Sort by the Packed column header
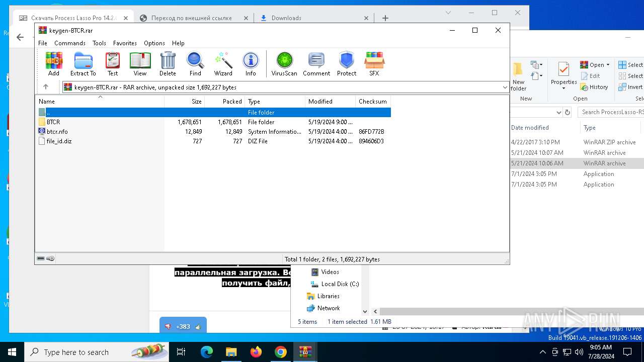Viewport: 644px width, 362px height. (225, 101)
